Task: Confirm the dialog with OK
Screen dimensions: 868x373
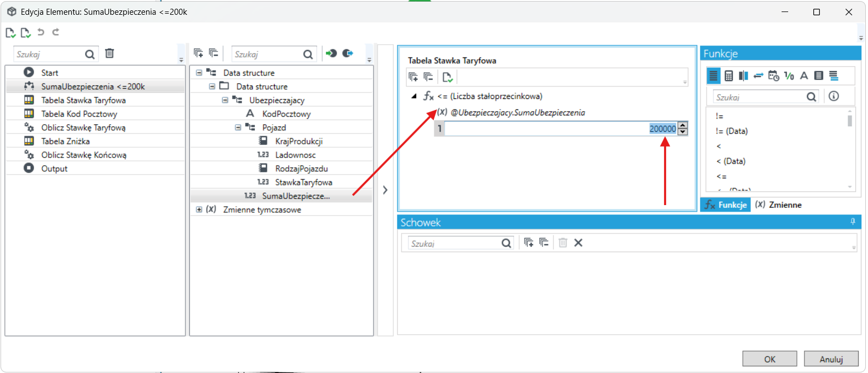Action: (770, 359)
